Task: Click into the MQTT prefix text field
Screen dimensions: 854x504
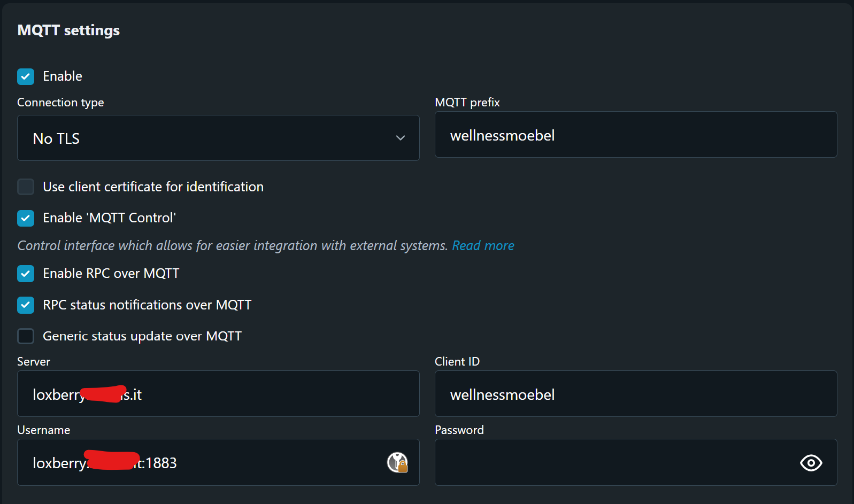Action: click(635, 135)
